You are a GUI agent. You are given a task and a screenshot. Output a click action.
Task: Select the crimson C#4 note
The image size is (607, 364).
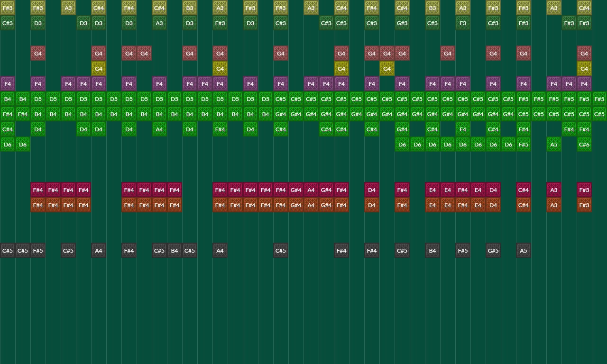pyautogui.click(x=524, y=190)
